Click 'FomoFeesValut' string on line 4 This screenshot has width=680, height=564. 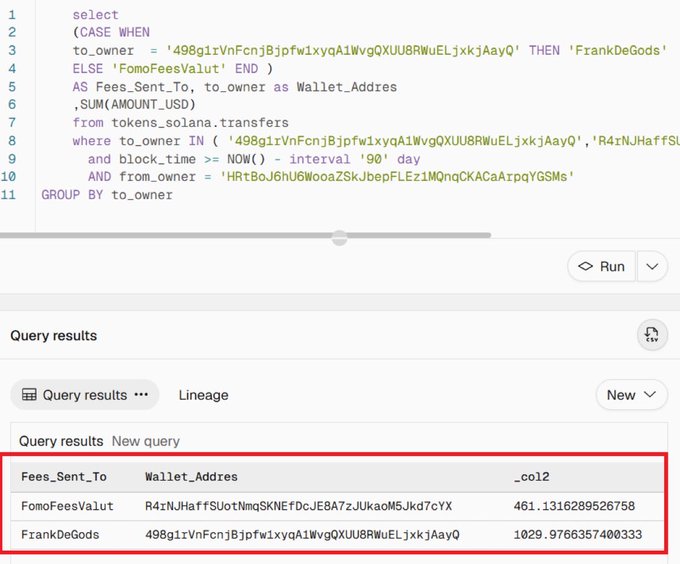(169, 69)
